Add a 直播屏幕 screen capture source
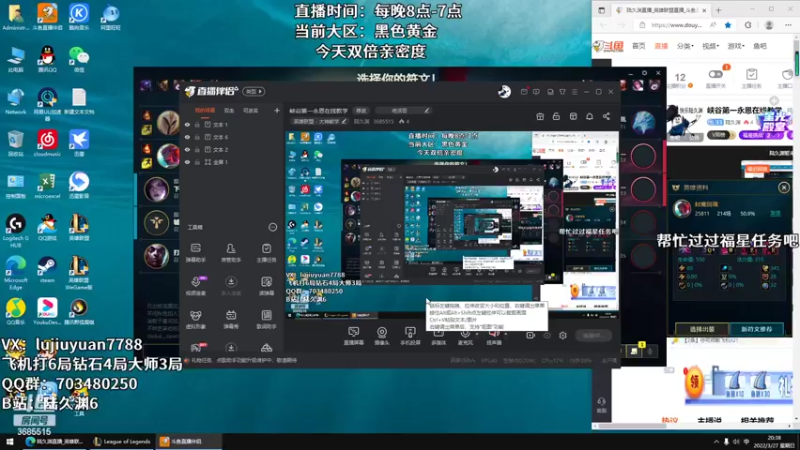 tap(354, 336)
